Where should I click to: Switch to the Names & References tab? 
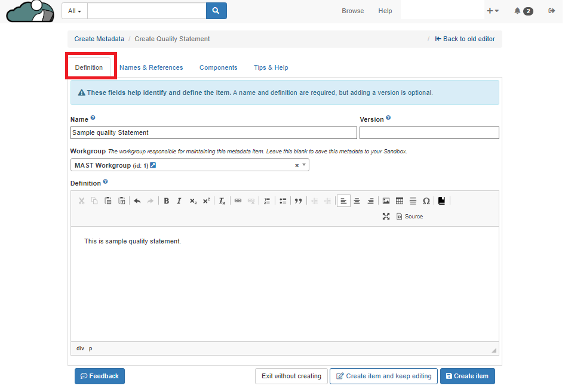[x=151, y=67]
